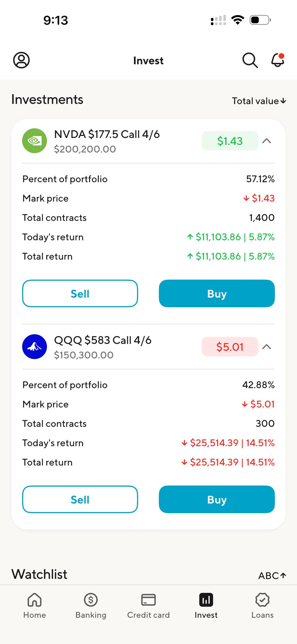Open notifications bell icon
The image size is (297, 644).
coord(278,60)
